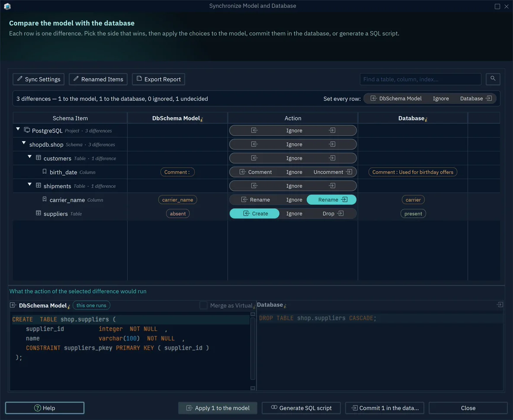This screenshot has height=420, width=513.
Task: Choose Ignore on the PostgreSQL row
Action: coord(294,131)
